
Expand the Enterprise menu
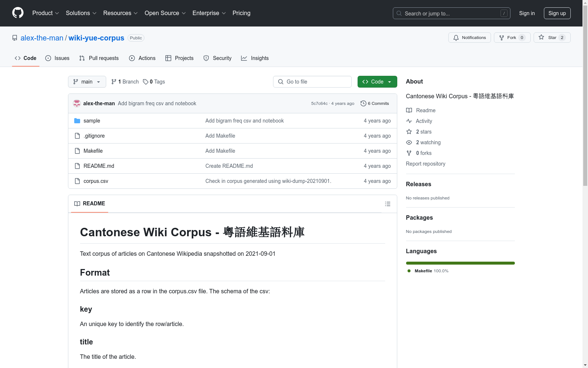coord(209,13)
